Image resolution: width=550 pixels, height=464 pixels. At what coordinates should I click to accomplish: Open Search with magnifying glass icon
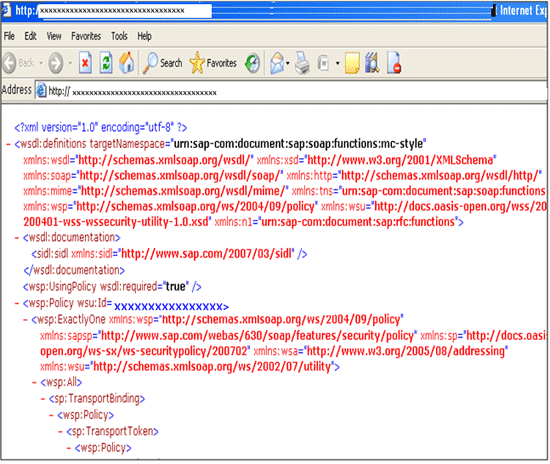[163, 63]
